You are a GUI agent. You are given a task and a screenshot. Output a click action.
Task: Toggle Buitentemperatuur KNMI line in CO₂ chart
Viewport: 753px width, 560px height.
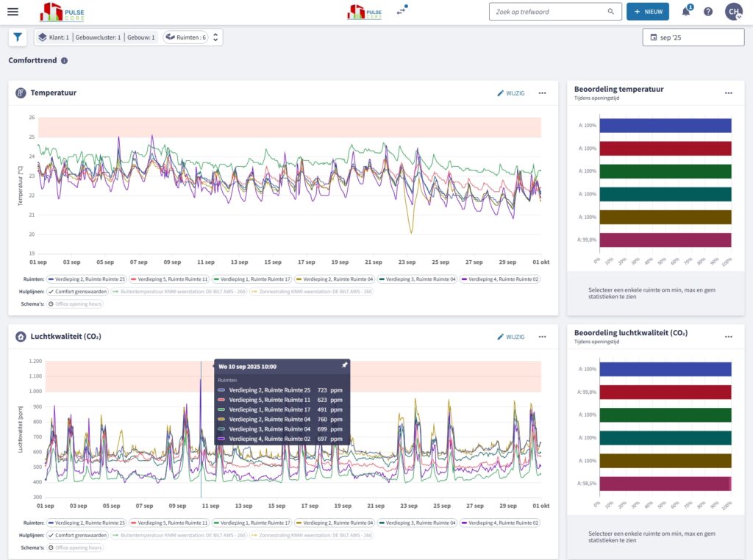pos(179,535)
